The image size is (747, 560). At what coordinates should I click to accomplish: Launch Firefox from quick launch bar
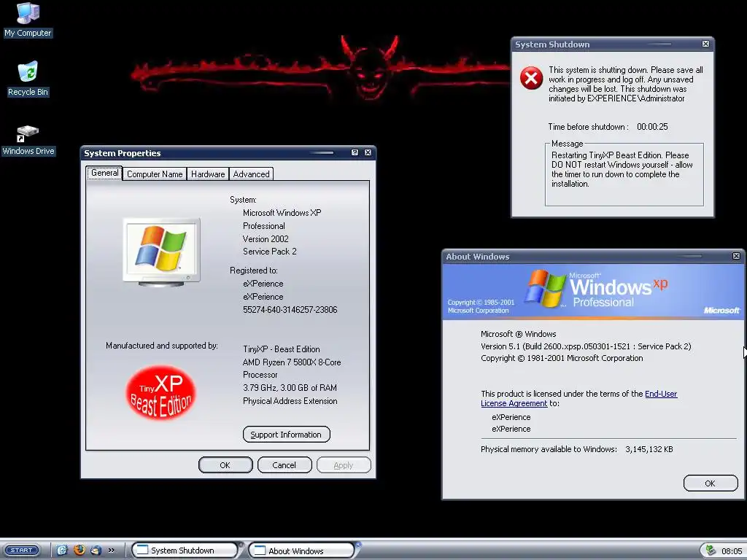79,550
